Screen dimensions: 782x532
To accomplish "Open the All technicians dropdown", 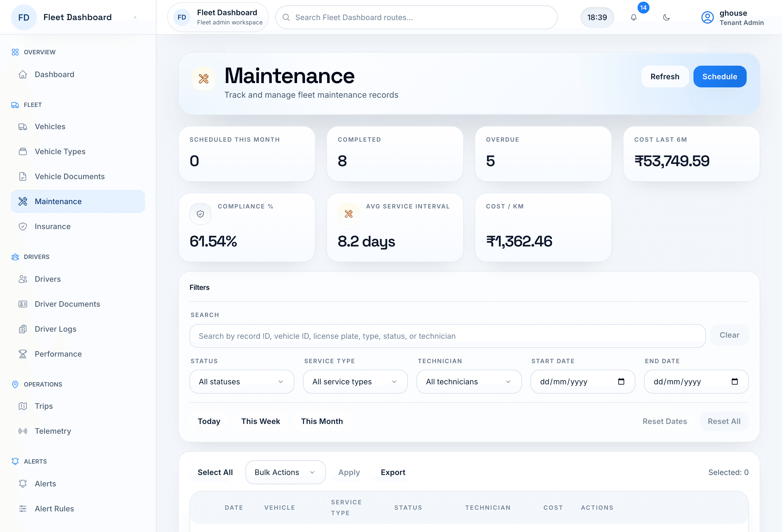I will coord(469,382).
